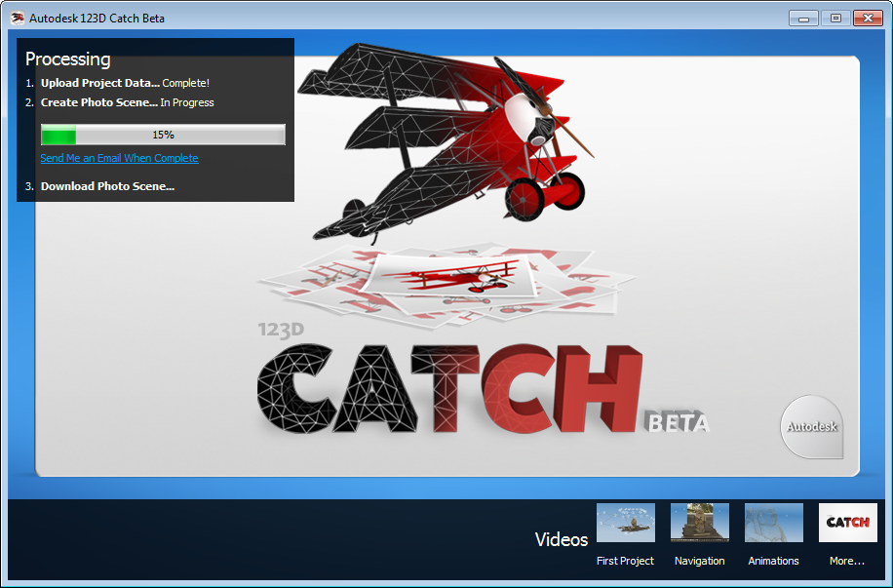Click the First Project label
Viewport: 893px width, 588px height.
coord(625,561)
